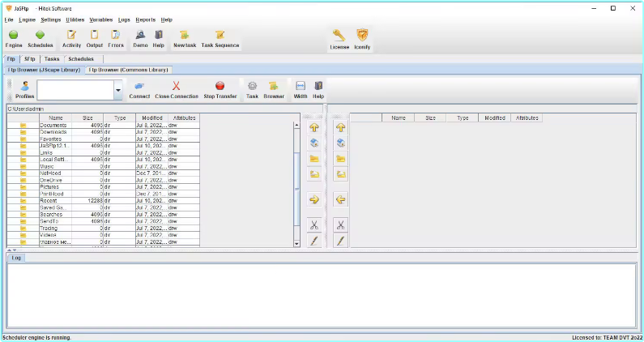Sort local files by Size header

click(x=87, y=118)
